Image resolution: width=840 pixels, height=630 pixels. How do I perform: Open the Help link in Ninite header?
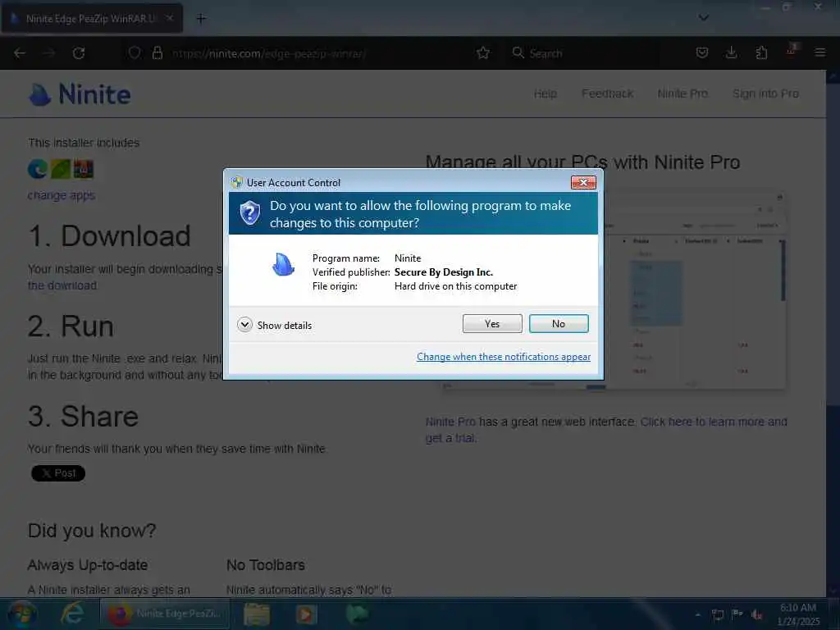point(546,94)
